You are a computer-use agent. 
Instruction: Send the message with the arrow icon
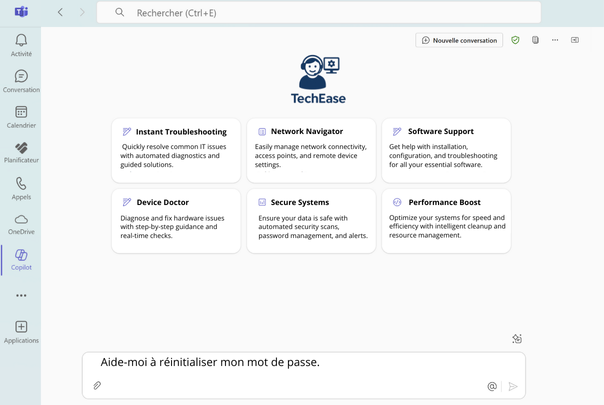513,386
